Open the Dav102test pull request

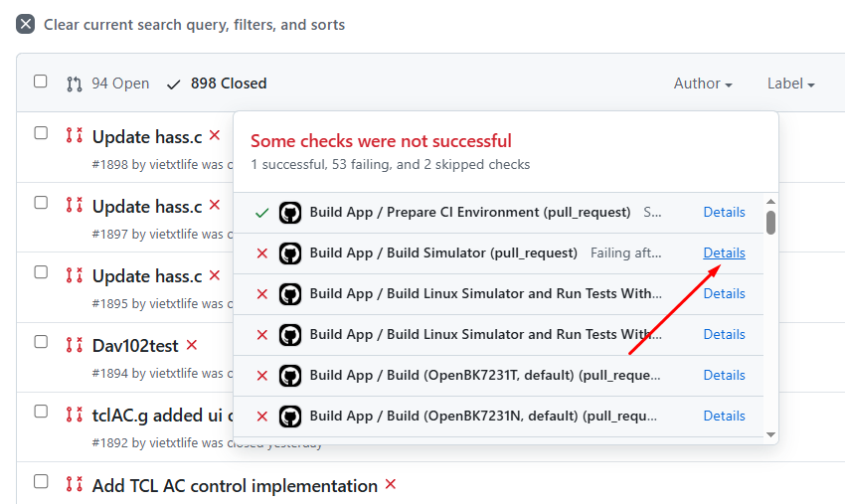pos(135,346)
